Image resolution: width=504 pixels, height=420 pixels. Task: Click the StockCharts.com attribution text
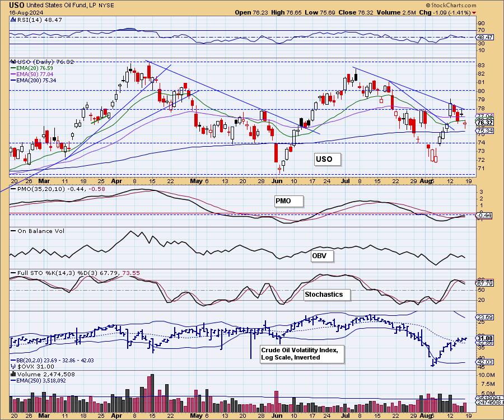point(451,6)
